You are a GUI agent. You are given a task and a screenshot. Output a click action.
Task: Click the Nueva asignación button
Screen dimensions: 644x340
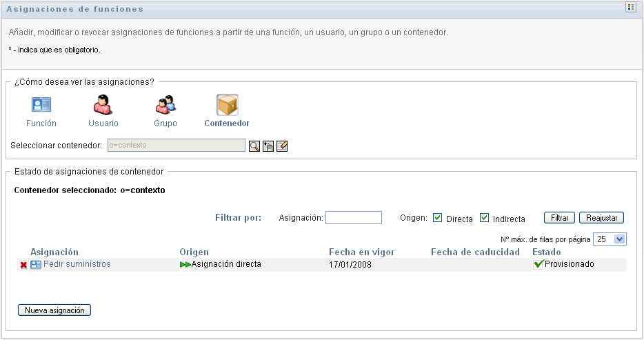click(54, 310)
